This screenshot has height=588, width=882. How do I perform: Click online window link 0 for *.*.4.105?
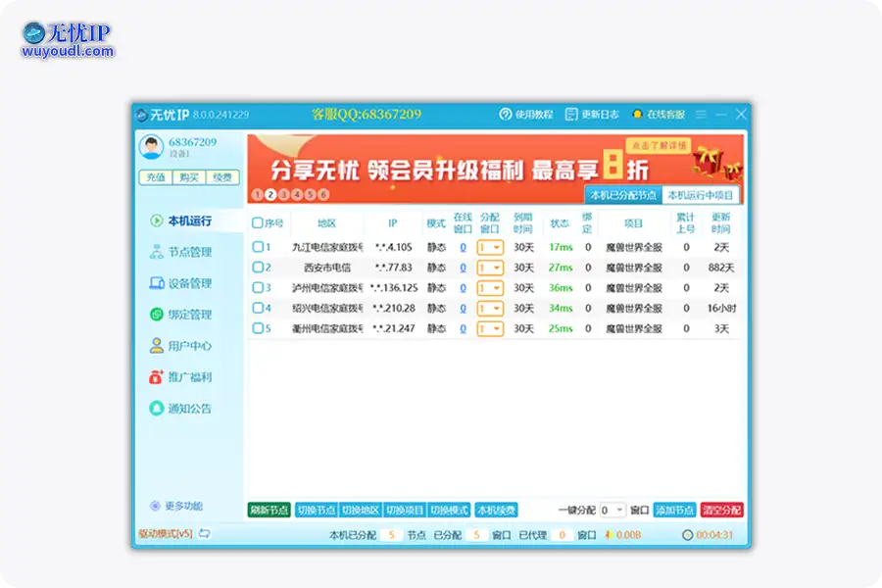point(463,247)
